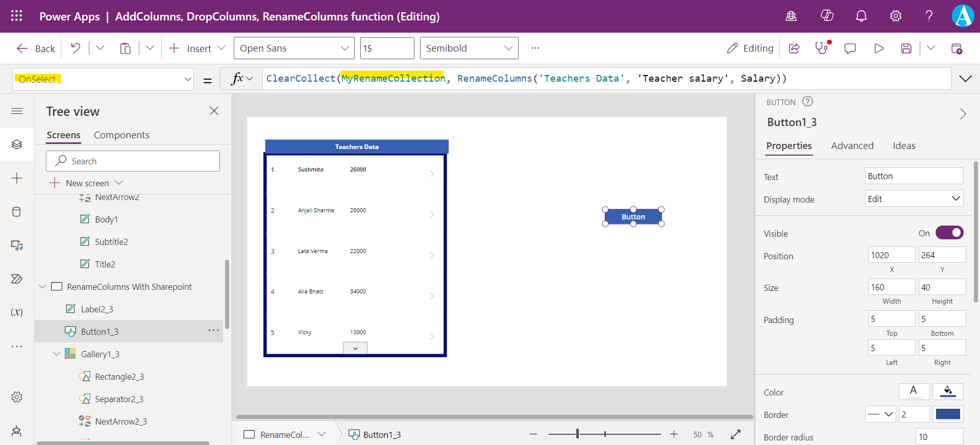Click the Share icon in the toolbar
The height and width of the screenshot is (445, 980).
coord(794,48)
